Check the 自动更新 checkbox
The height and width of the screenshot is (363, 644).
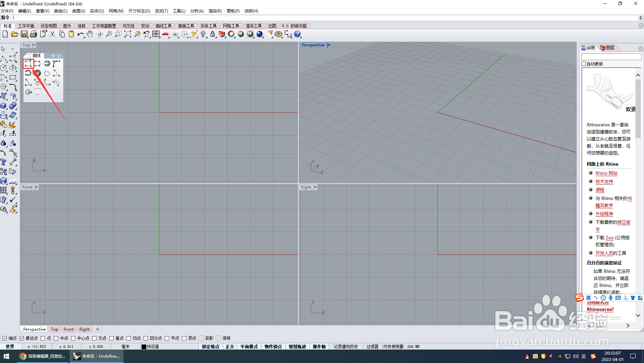coord(584,64)
